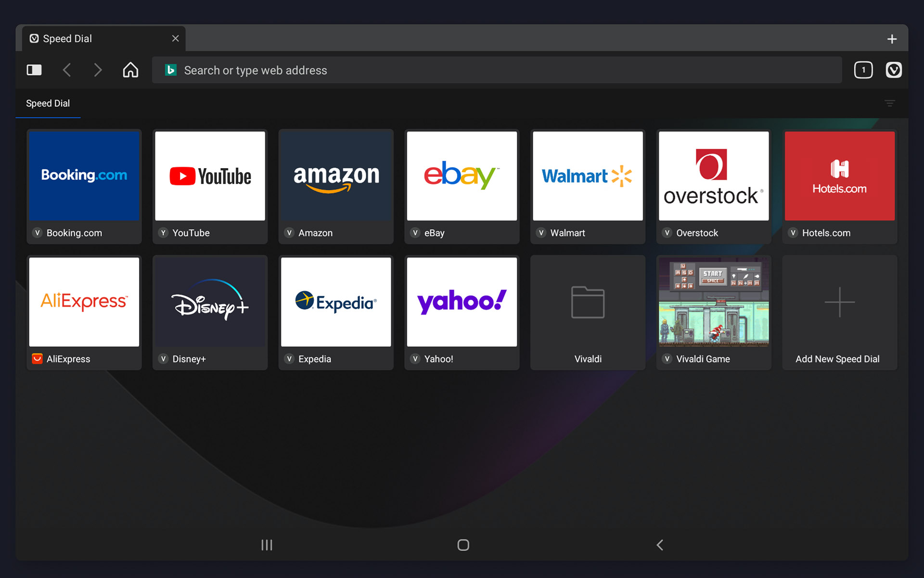
Task: Go back with the left arrow
Action: (67, 70)
